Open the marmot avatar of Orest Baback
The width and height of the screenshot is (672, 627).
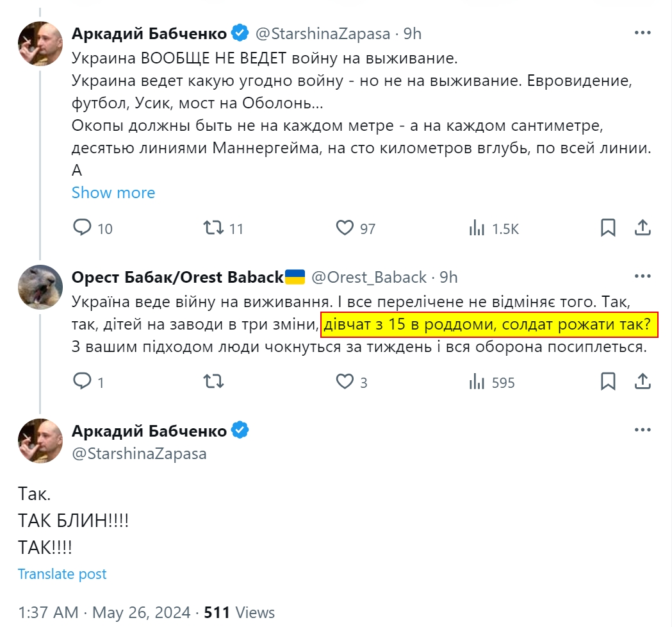click(40, 287)
